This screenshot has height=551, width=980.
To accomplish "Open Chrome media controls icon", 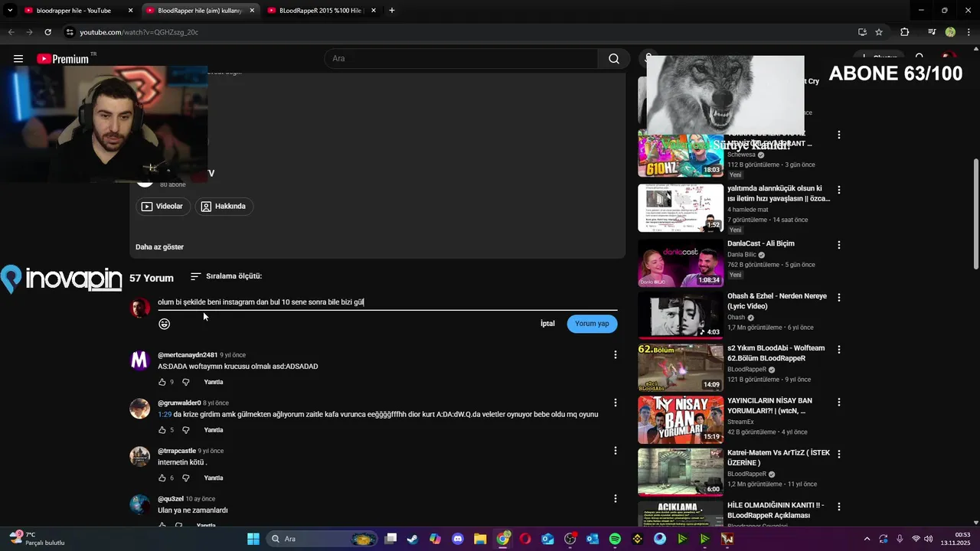I will coord(932,32).
